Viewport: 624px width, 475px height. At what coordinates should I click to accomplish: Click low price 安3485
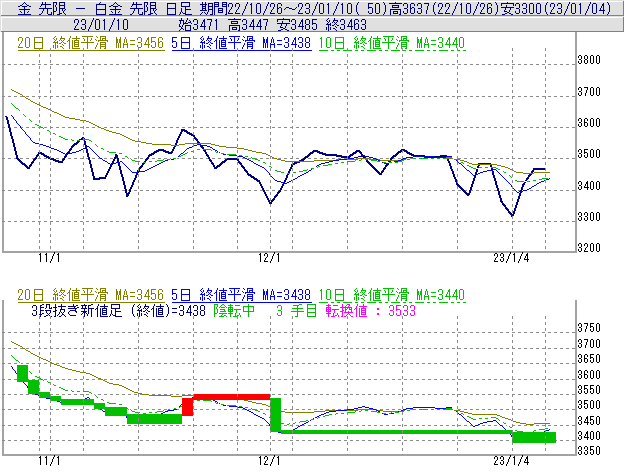[297, 25]
